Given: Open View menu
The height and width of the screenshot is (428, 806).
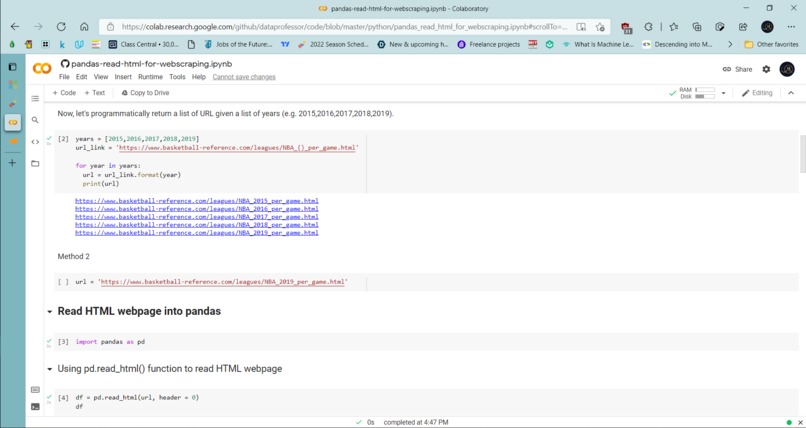Looking at the screenshot, I should (x=101, y=77).
